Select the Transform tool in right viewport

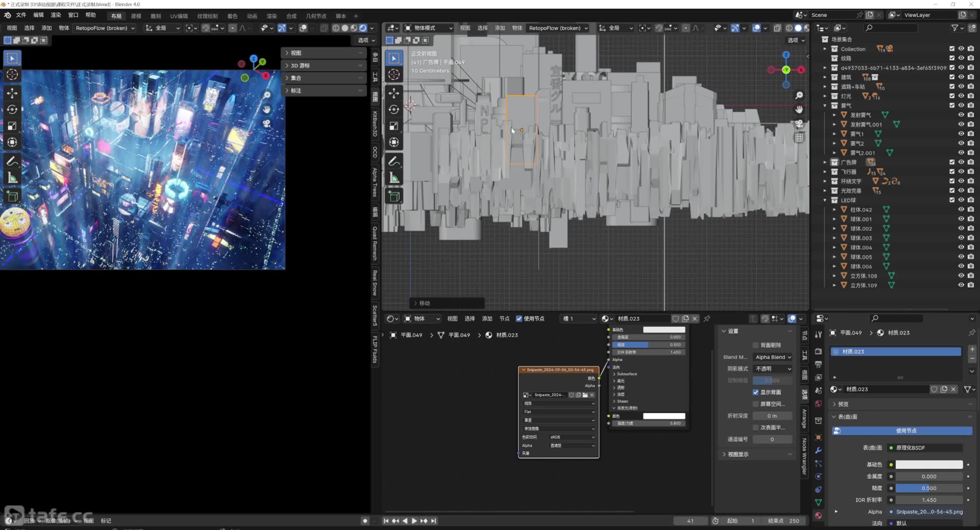tap(394, 142)
